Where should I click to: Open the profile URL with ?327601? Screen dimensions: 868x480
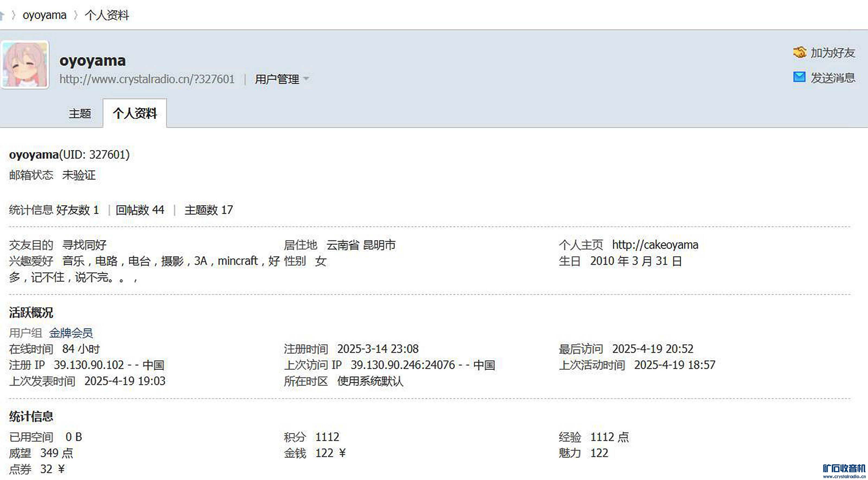pyautogui.click(x=147, y=79)
